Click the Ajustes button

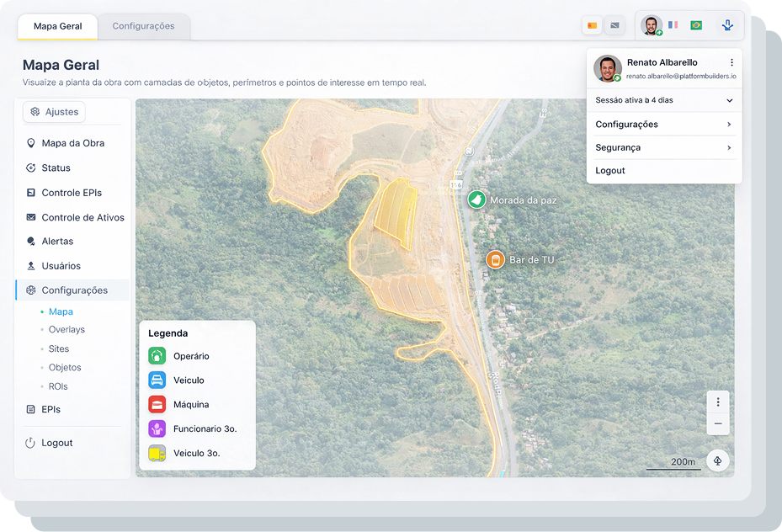pos(54,112)
